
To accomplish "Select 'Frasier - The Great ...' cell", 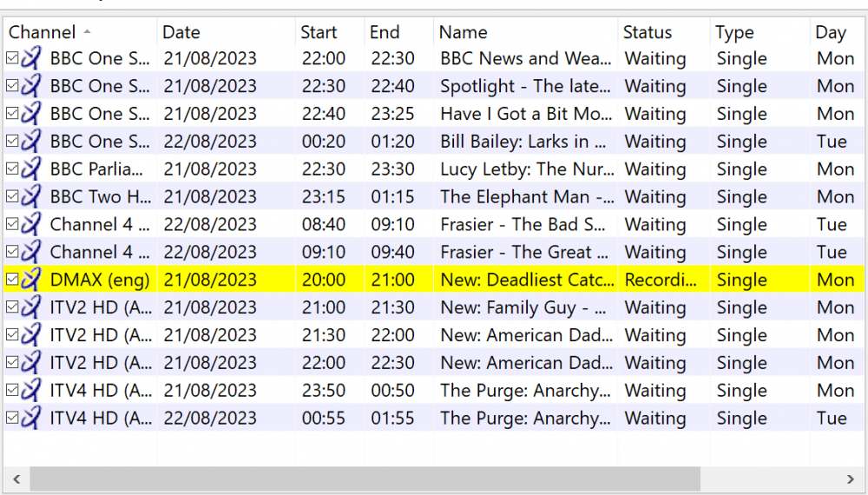I will 526,252.
